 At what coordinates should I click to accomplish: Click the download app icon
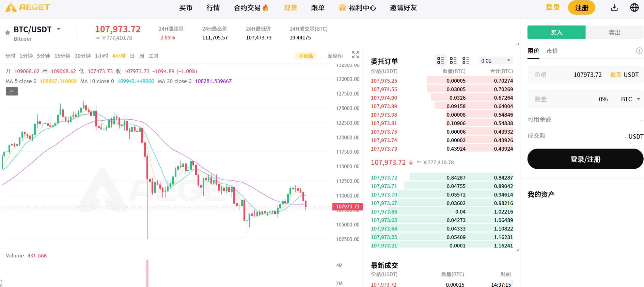tap(614, 7)
